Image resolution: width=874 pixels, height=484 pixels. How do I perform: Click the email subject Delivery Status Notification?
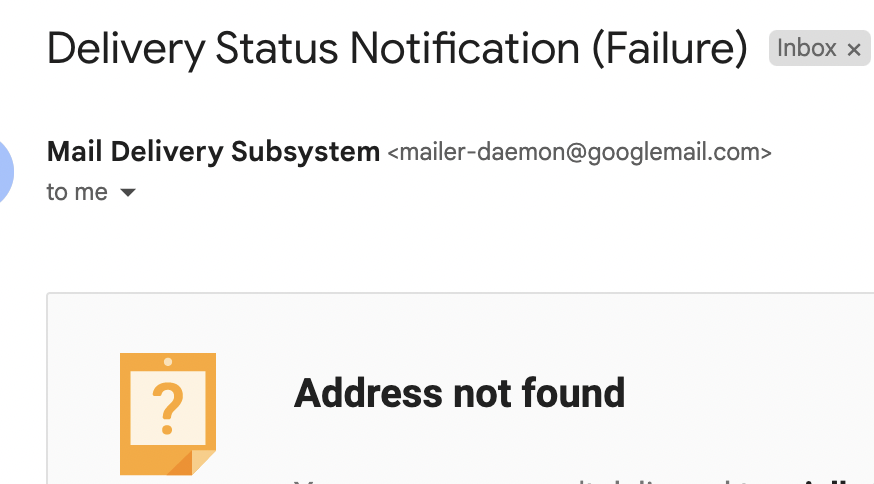(x=397, y=48)
